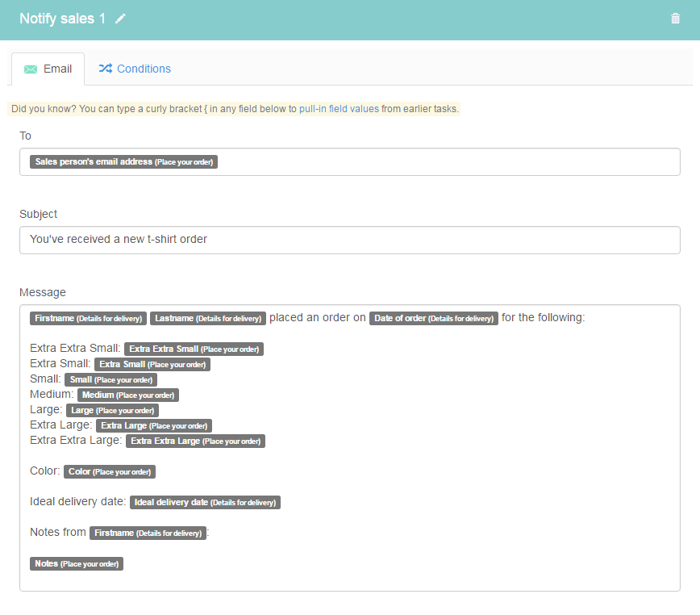Screen dimensions: 700x615
Task: Select the Lastname field tag in message
Action: (208, 318)
